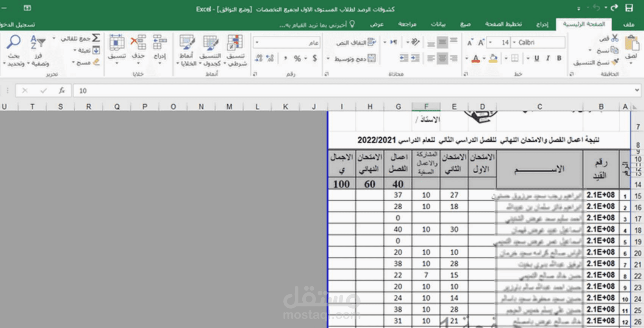
Task: Switch to the صيغ (Formulas) tab
Action: (x=465, y=24)
